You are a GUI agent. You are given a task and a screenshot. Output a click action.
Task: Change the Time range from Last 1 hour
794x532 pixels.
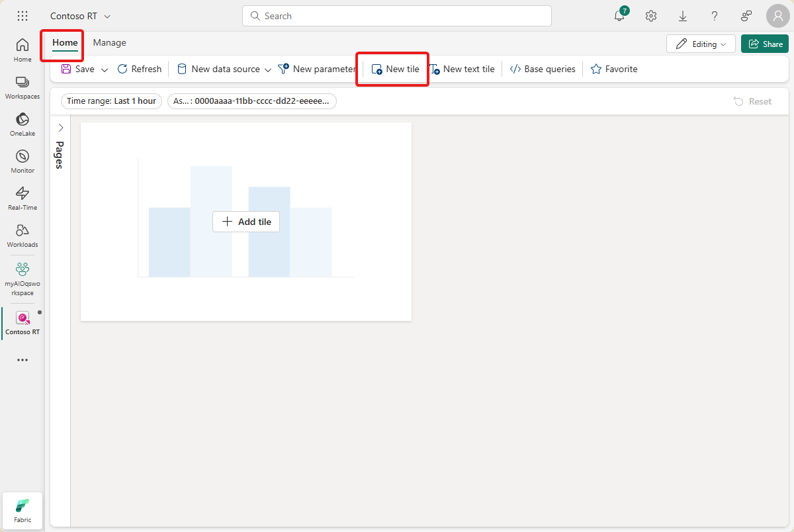coord(110,101)
